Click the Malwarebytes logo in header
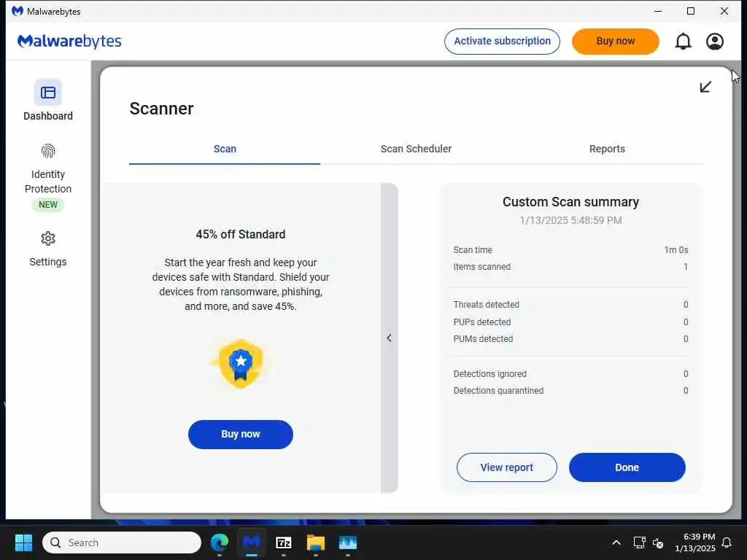This screenshot has width=747, height=560. 69,42
